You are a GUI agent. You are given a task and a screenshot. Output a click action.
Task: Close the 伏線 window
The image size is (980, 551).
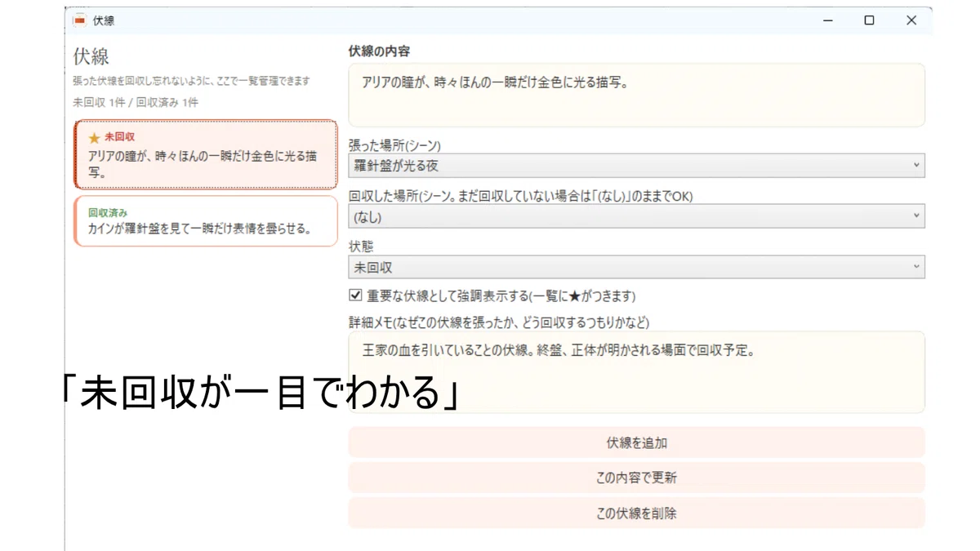[911, 20]
